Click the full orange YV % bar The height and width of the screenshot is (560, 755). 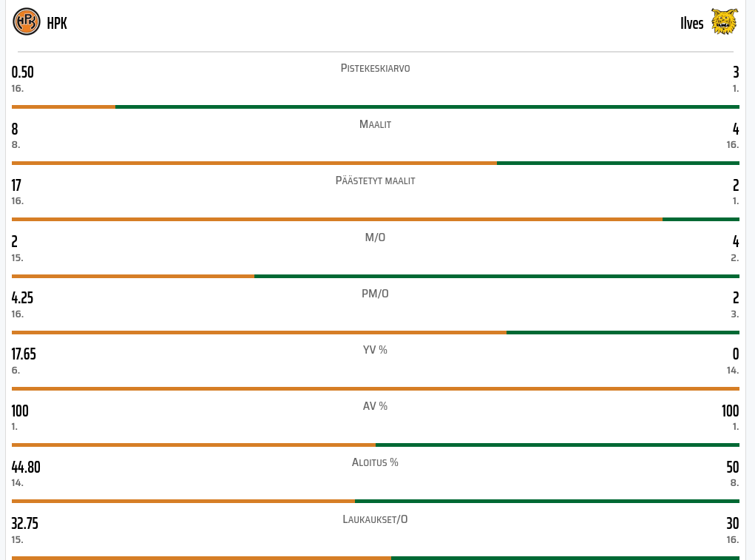pyautogui.click(x=375, y=388)
